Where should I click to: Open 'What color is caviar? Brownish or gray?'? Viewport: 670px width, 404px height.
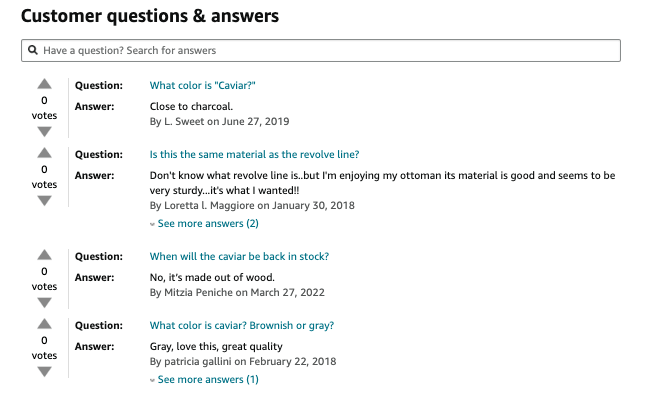point(242,325)
